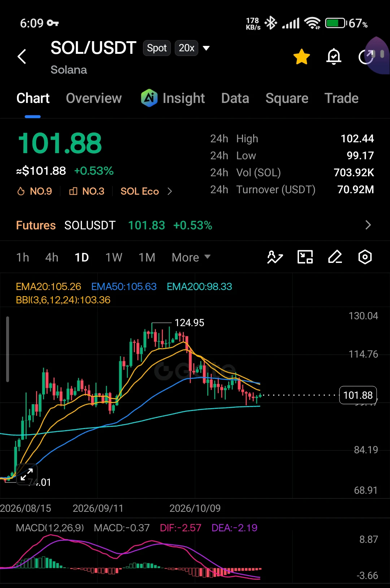Tap the Insight AI logo icon
The height and width of the screenshot is (588, 390).
pos(149,98)
